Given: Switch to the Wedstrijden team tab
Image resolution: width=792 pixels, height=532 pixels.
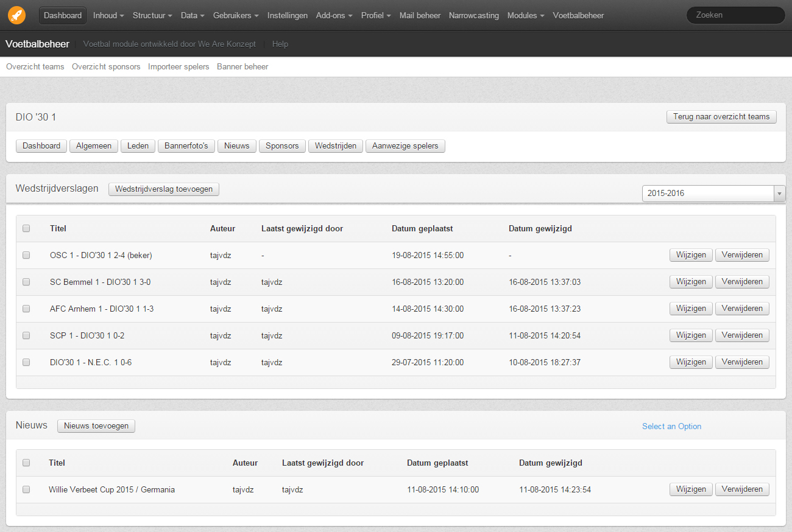Looking at the screenshot, I should point(336,146).
